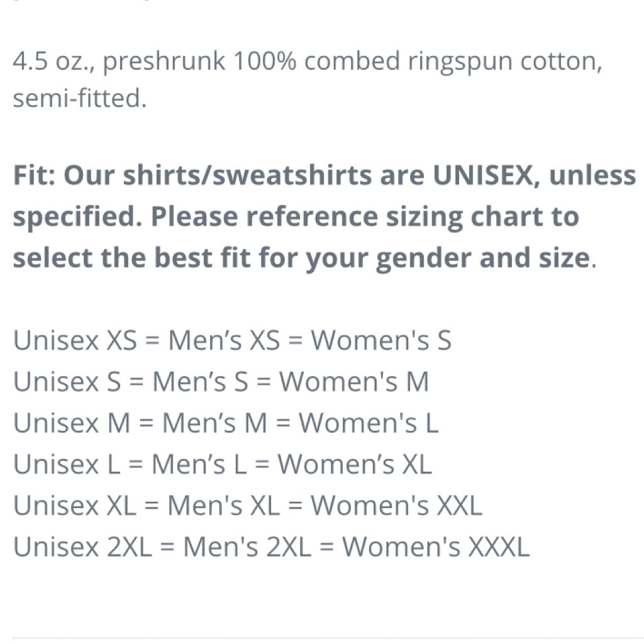Click the "Women's XXL" size text
The height and width of the screenshot is (644, 644).
point(396,505)
